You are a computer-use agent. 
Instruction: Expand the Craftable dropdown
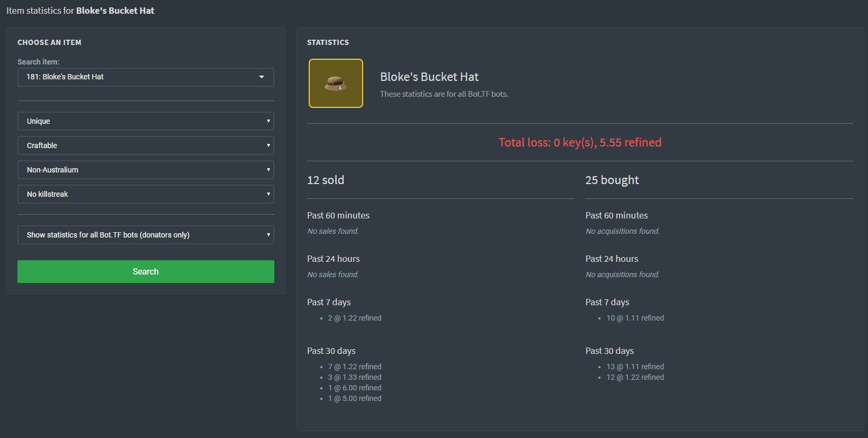click(x=145, y=145)
